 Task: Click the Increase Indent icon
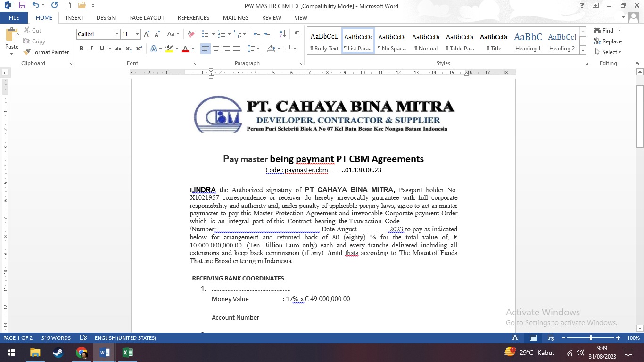pyautogui.click(x=268, y=34)
